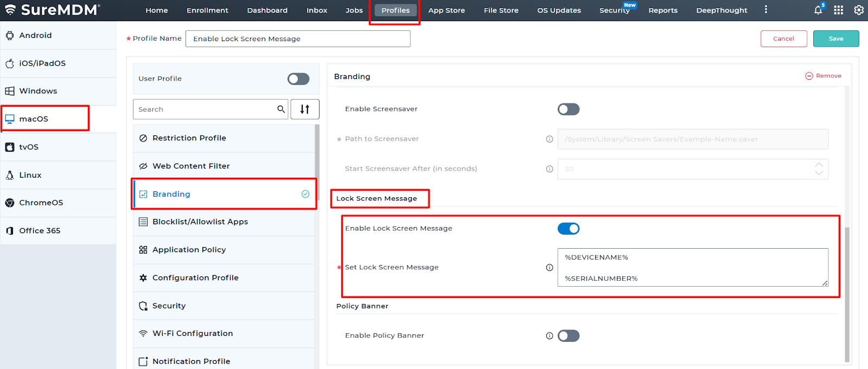The image size is (868, 369).
Task: Click the Cancel button
Action: pos(783,38)
